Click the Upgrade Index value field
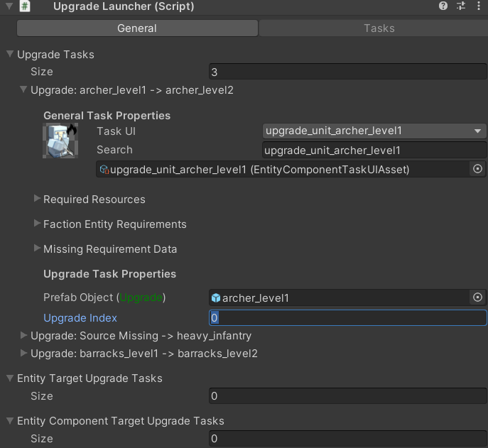Image resolution: width=488 pixels, height=448 pixels. point(347,317)
